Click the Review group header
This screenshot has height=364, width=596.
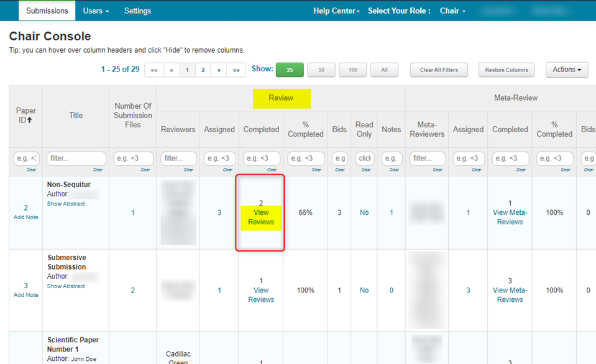(282, 98)
